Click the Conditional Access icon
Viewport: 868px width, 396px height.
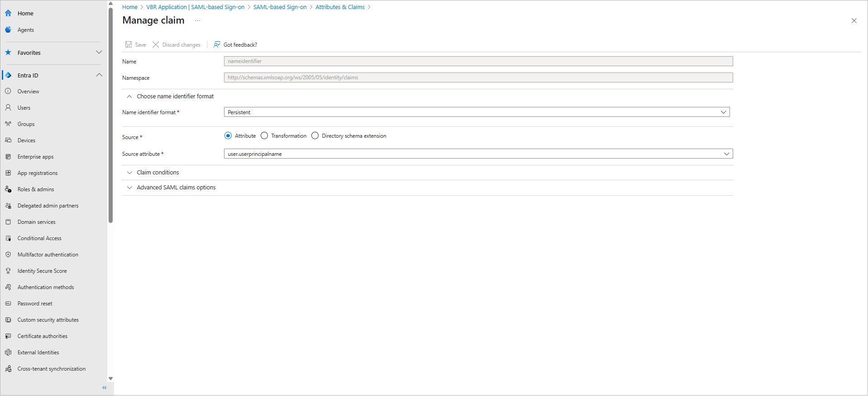(8, 238)
